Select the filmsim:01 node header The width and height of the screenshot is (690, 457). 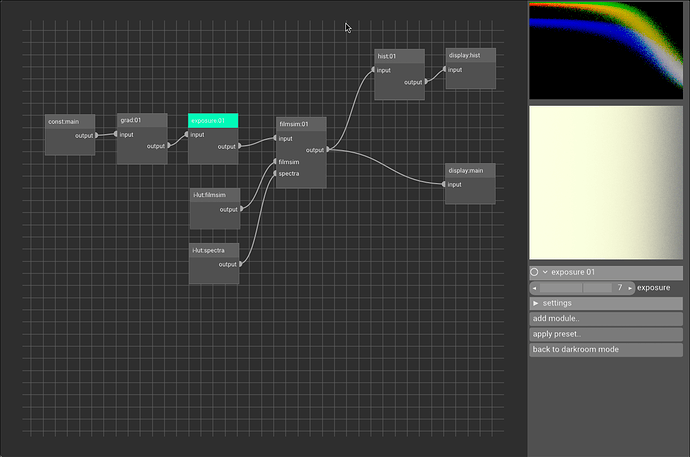pos(300,124)
